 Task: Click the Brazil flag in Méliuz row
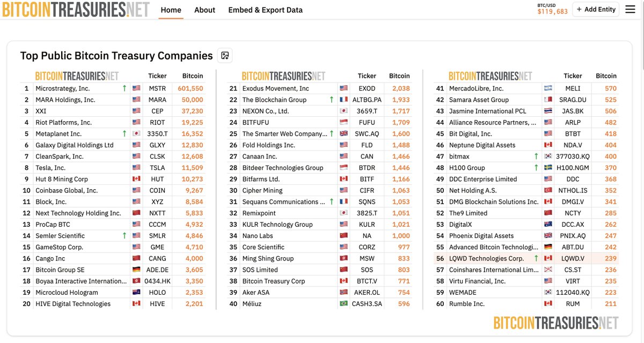tap(343, 304)
